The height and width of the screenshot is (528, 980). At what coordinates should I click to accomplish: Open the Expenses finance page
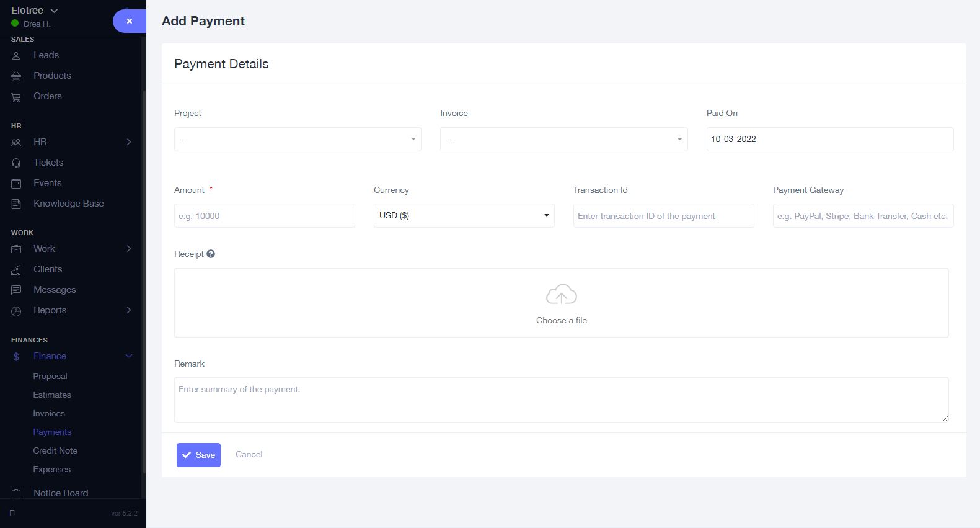[52, 469]
